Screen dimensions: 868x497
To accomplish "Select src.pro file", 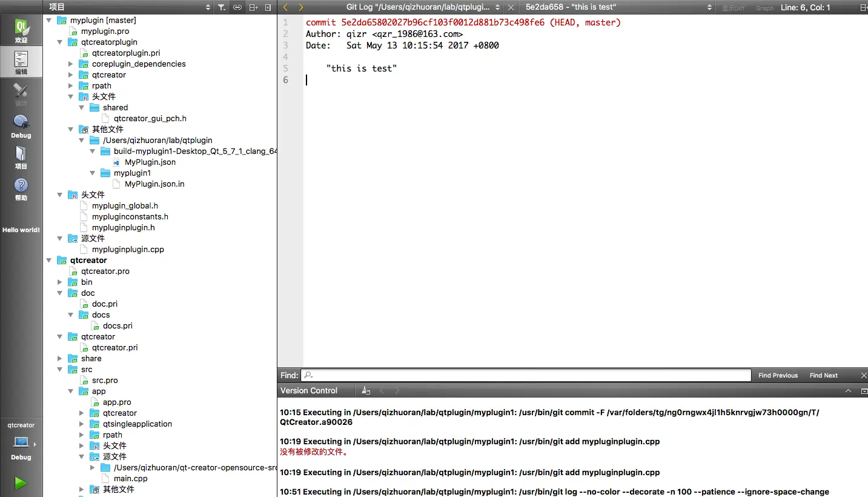I will click(x=105, y=380).
